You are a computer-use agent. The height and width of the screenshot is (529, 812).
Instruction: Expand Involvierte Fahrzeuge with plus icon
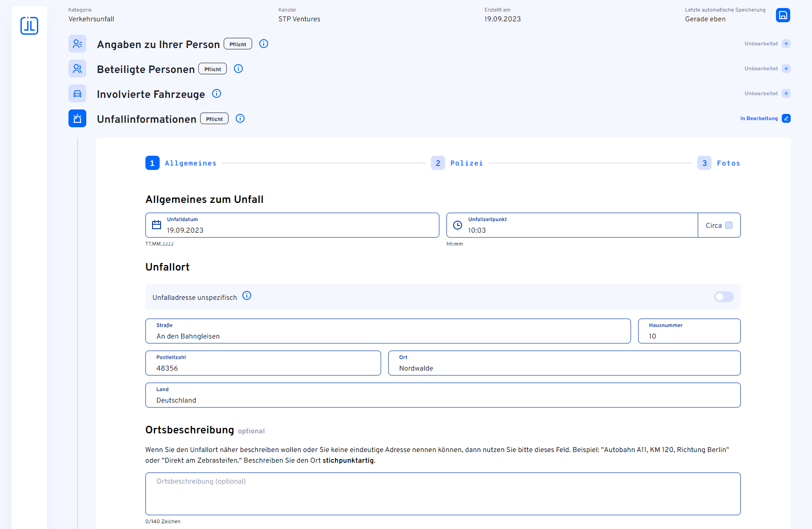click(786, 93)
